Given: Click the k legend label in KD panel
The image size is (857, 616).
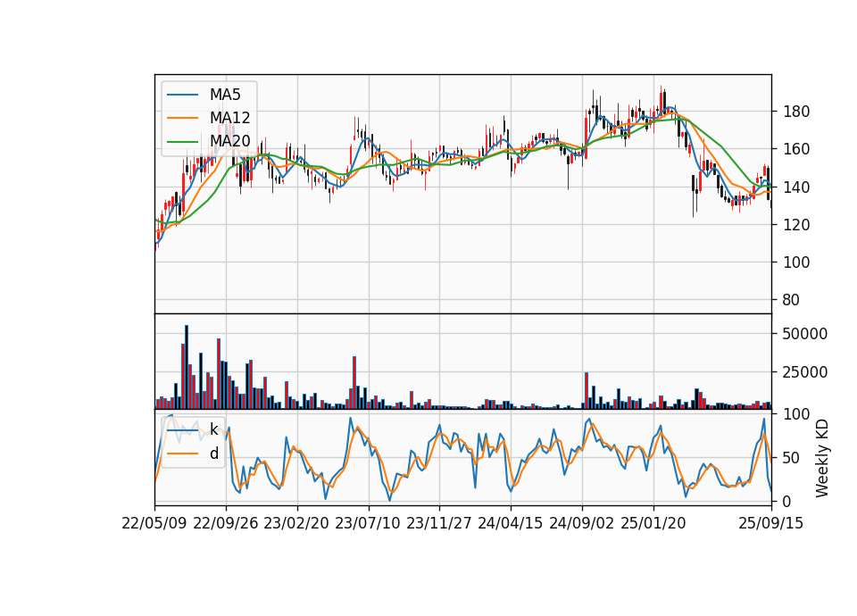Looking at the screenshot, I should pos(213,429).
